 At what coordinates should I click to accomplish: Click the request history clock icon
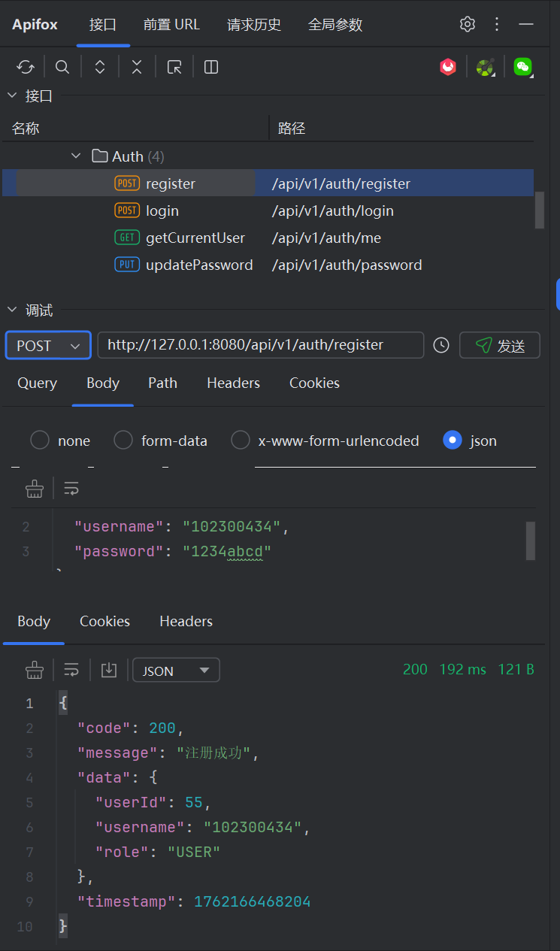441,345
